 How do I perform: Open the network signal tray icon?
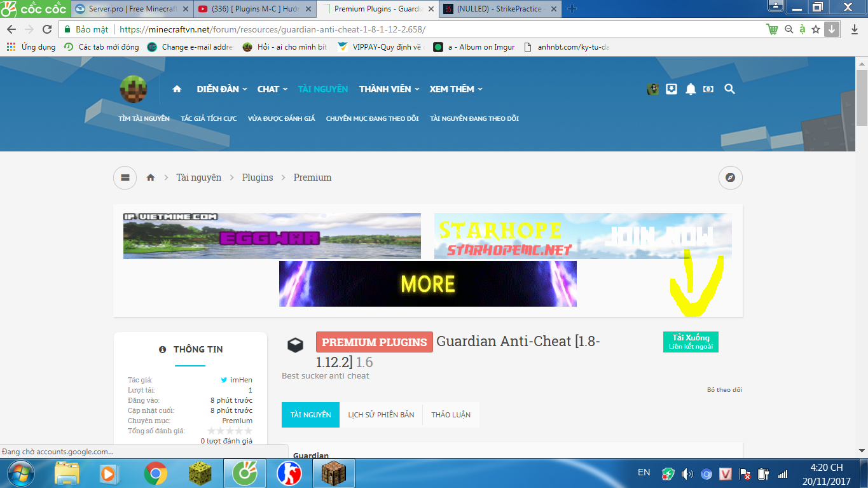pos(783,474)
